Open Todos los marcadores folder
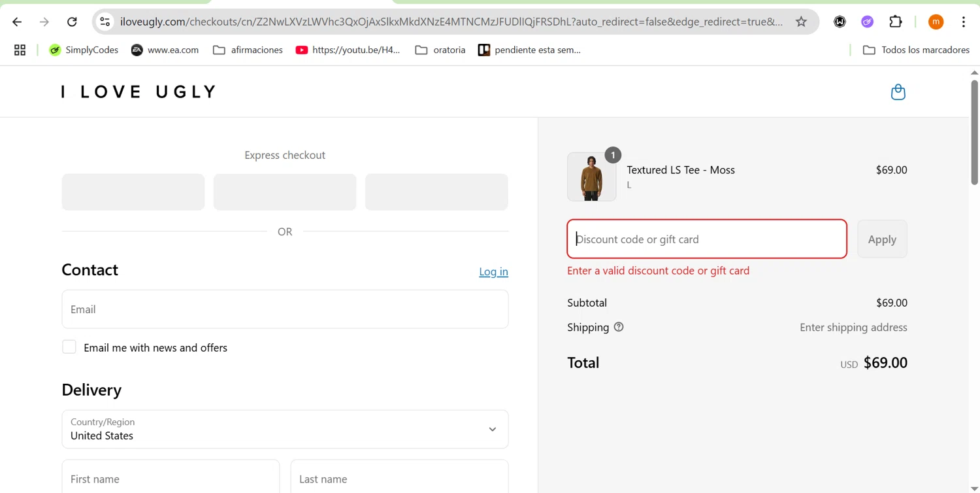The height and width of the screenshot is (493, 980). coord(916,50)
